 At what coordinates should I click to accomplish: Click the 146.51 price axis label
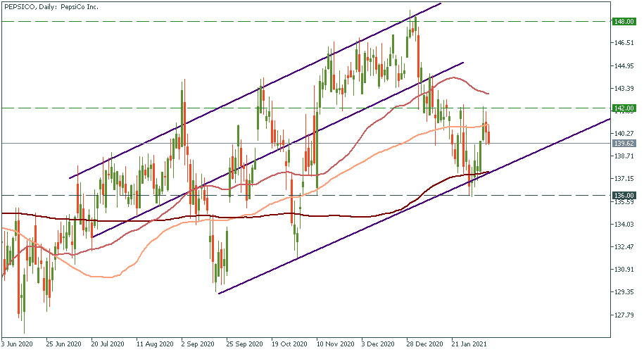[623, 44]
